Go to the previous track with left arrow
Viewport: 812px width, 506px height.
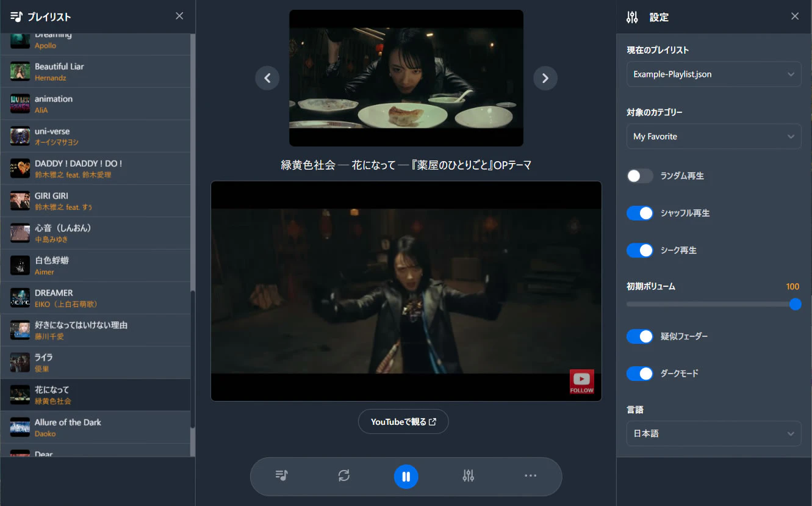click(267, 78)
